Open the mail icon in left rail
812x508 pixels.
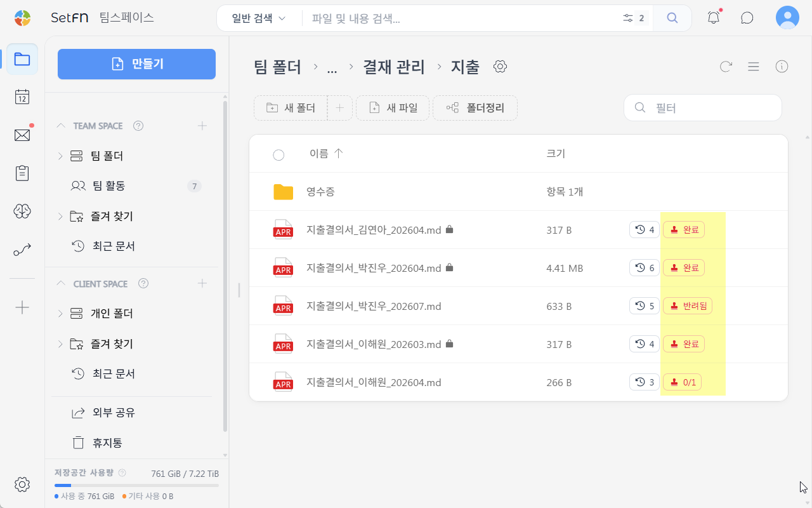(22, 135)
